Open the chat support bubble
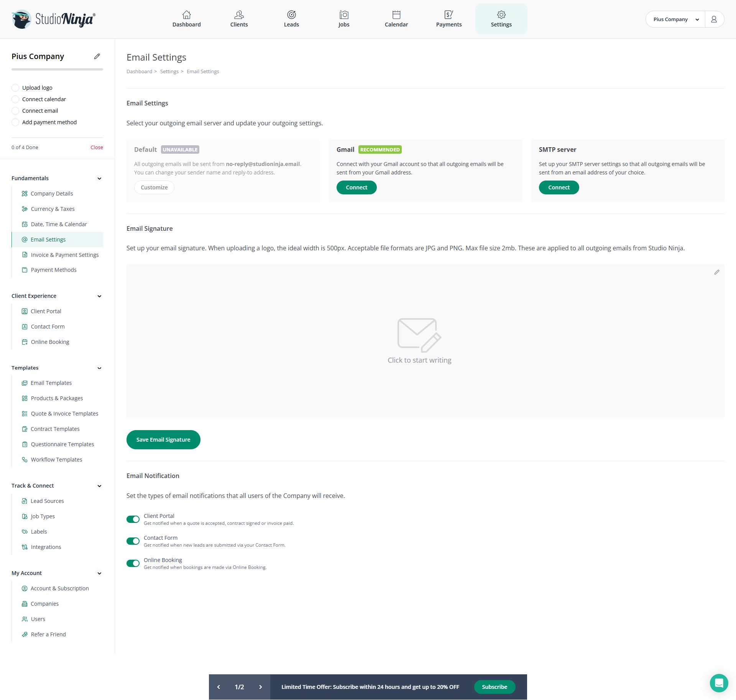The image size is (736, 700). [x=719, y=683]
